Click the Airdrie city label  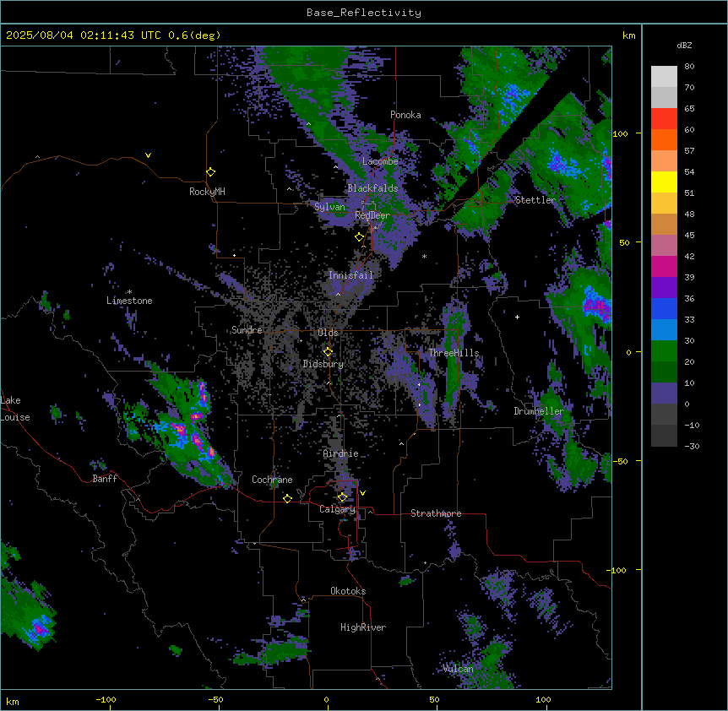tap(341, 453)
